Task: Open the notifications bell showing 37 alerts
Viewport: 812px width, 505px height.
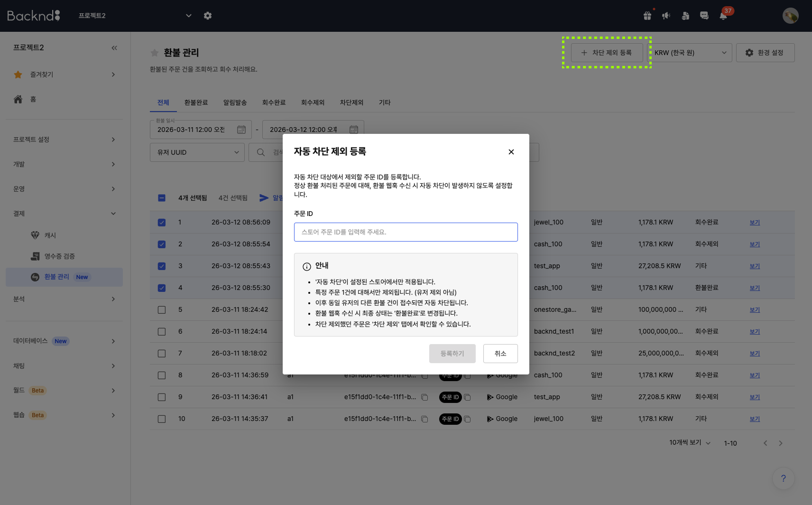Action: coord(723,16)
